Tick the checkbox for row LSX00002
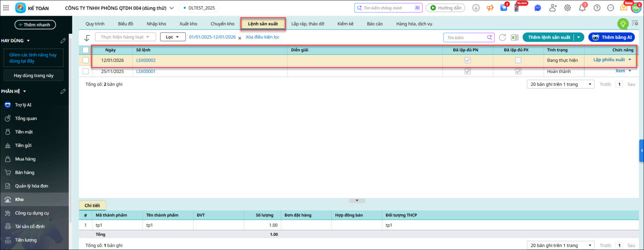644x250 pixels. [85, 60]
